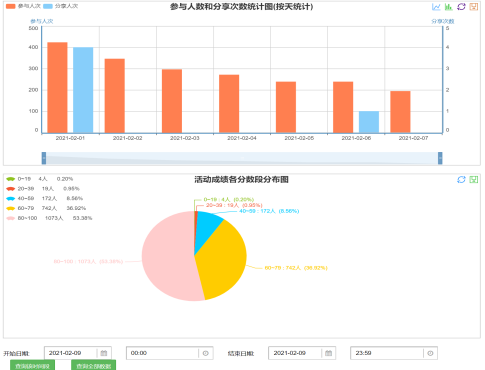The height and width of the screenshot is (370, 485).
Task: Click the left green query button
Action: (32, 365)
